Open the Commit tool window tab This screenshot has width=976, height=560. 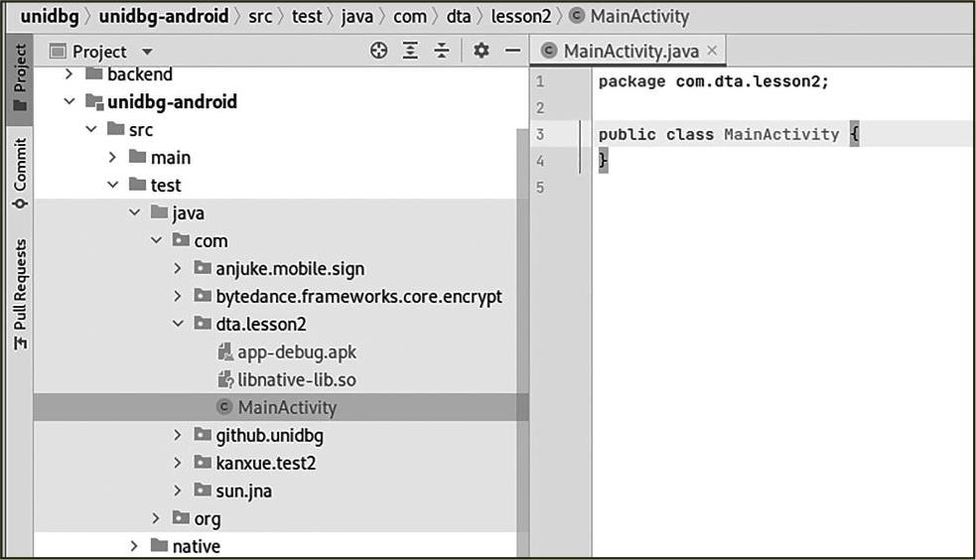(x=19, y=172)
